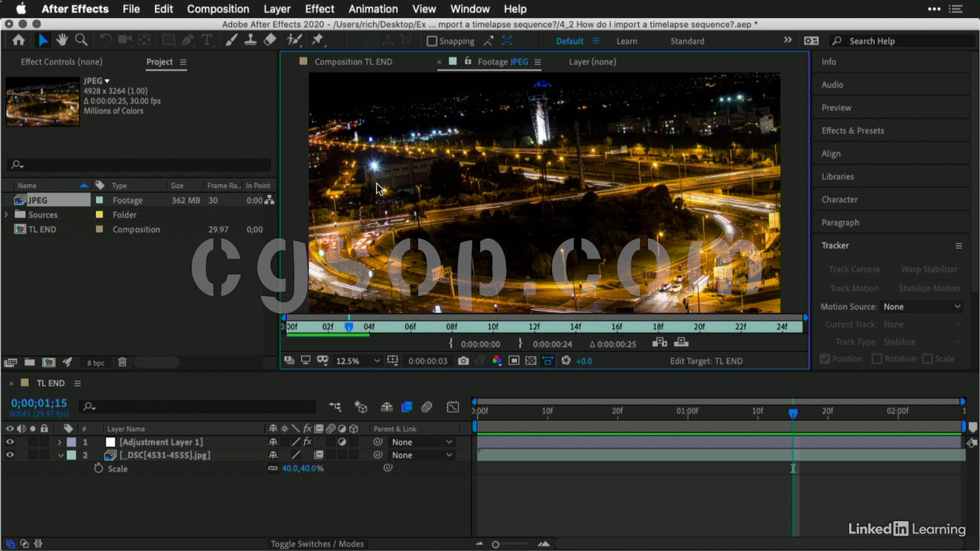The image size is (980, 551).
Task: Enable the Snapping checkbox
Action: (432, 41)
